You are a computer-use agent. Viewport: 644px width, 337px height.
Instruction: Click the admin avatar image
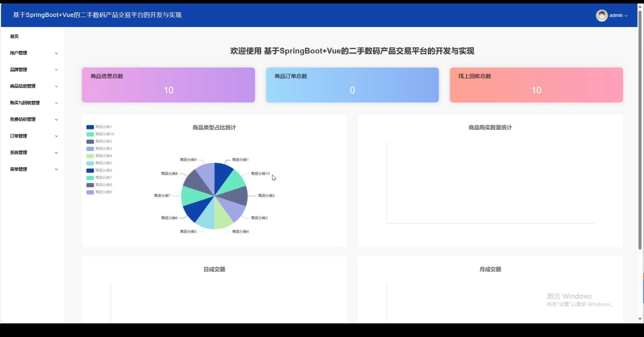[601, 16]
